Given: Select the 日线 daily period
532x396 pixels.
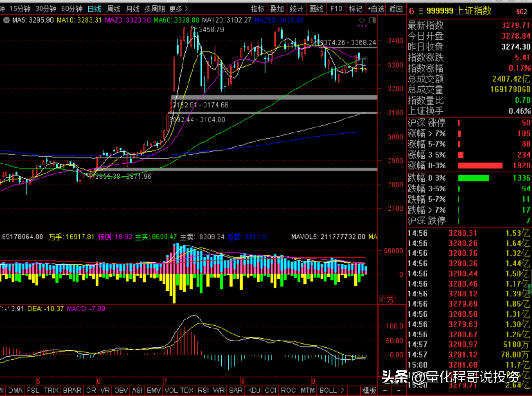Looking at the screenshot, I should [x=94, y=9].
